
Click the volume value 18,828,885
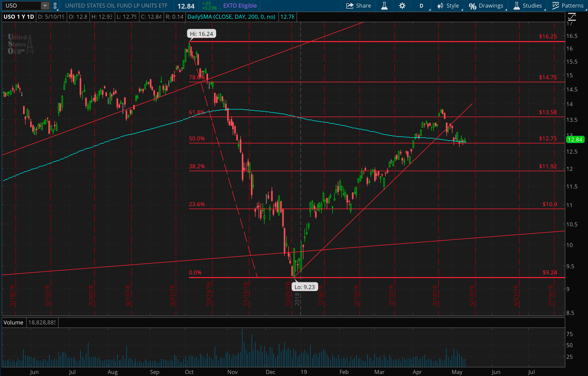42,322
